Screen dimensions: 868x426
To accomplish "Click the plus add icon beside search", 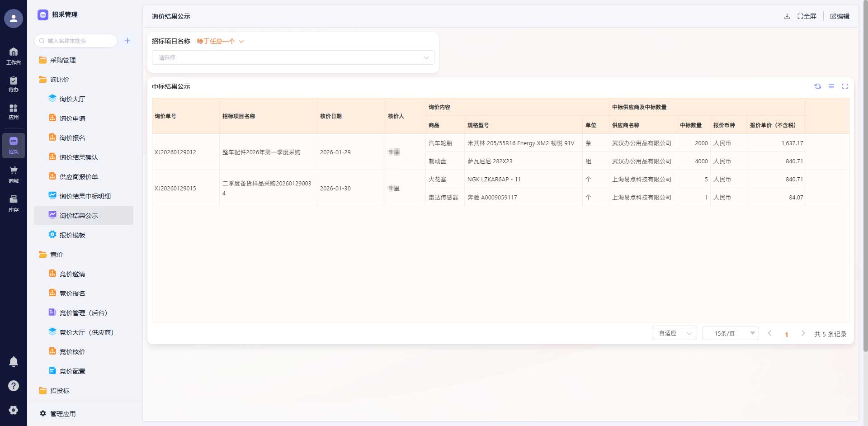I will [127, 41].
